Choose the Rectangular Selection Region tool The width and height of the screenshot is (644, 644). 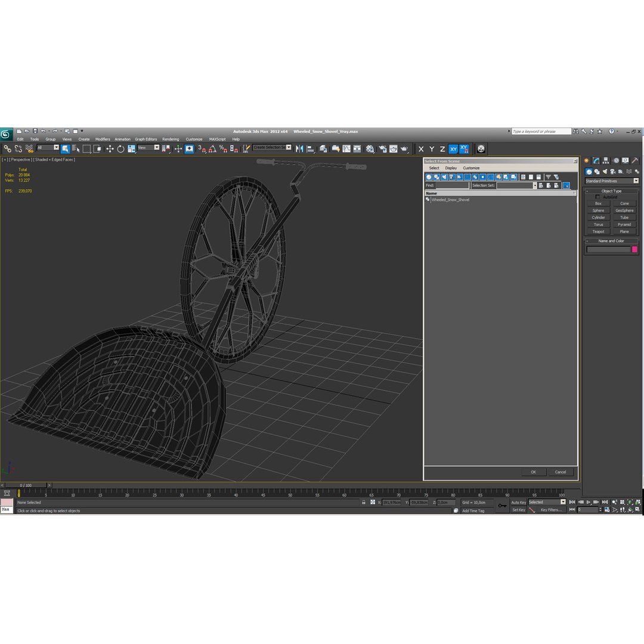[86, 148]
